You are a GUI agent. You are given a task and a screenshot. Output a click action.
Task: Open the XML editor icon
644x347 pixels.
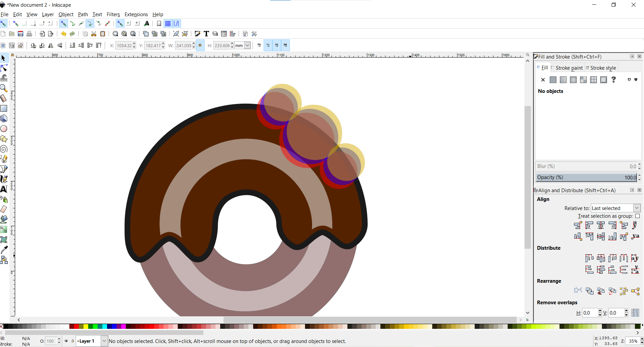(224, 34)
